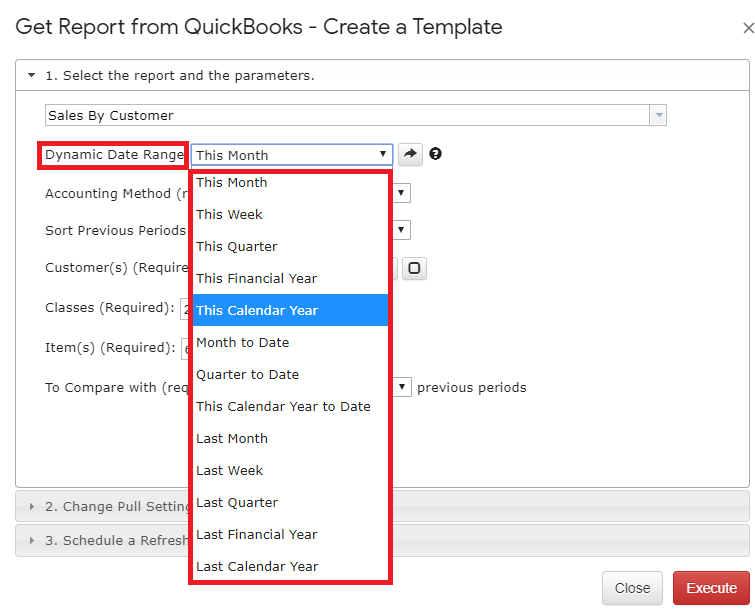Click the Customer(s) (Required) label

tap(116, 268)
